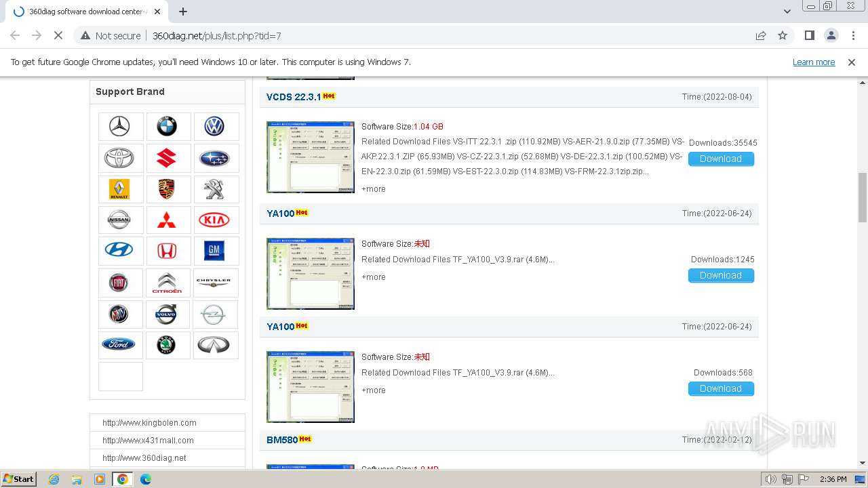The image size is (868, 488).
Task: Open Windows Explorer folder from the taskbar
Action: (77, 479)
